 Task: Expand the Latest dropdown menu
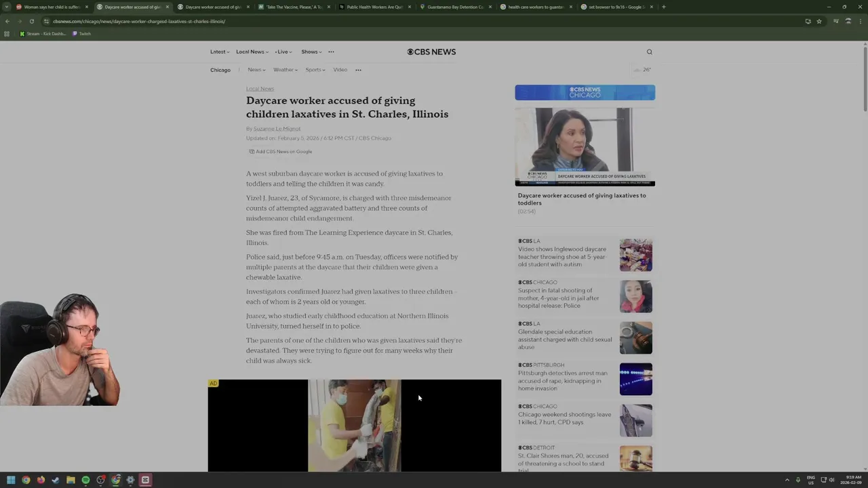[x=220, y=52]
